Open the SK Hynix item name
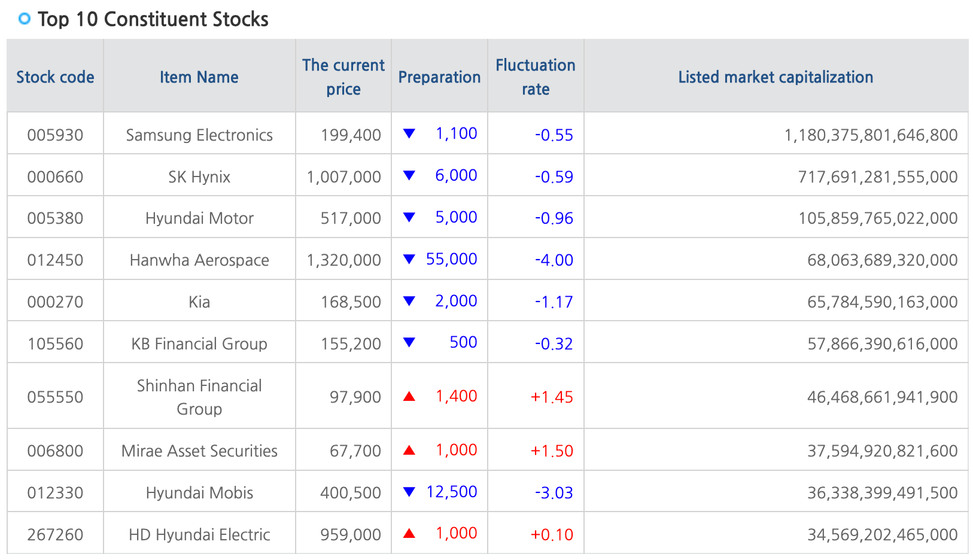 tap(199, 177)
